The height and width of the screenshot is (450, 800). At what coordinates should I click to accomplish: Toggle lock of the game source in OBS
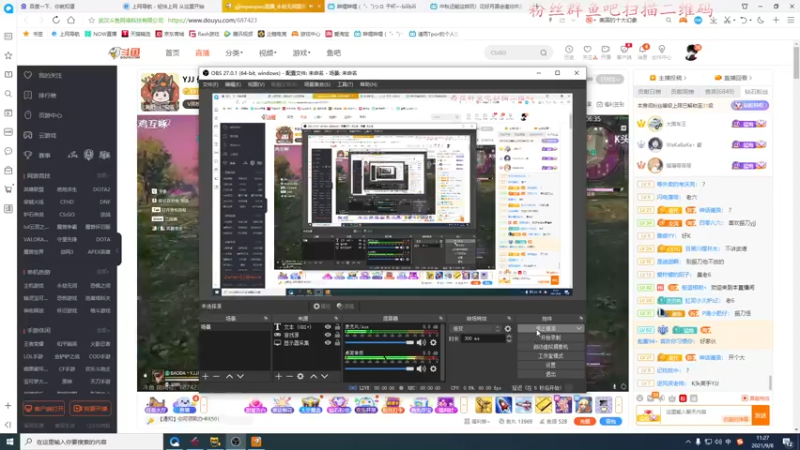point(337,335)
